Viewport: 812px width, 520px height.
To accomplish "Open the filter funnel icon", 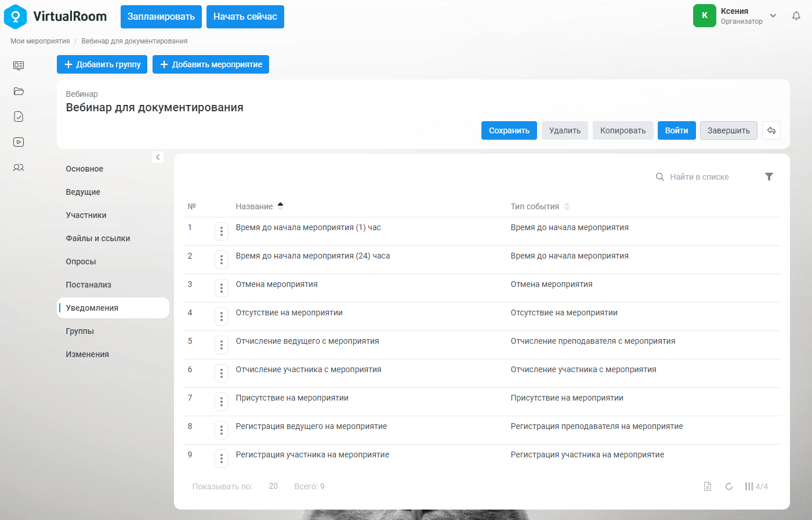I will [x=769, y=177].
